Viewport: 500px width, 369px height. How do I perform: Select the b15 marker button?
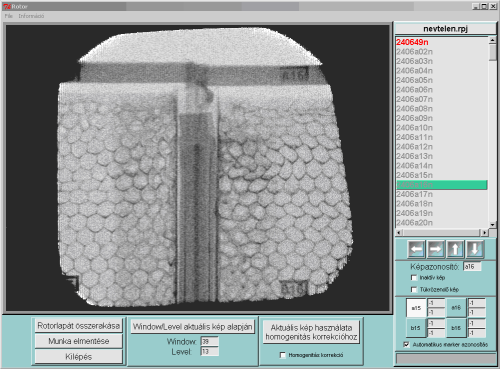click(415, 328)
